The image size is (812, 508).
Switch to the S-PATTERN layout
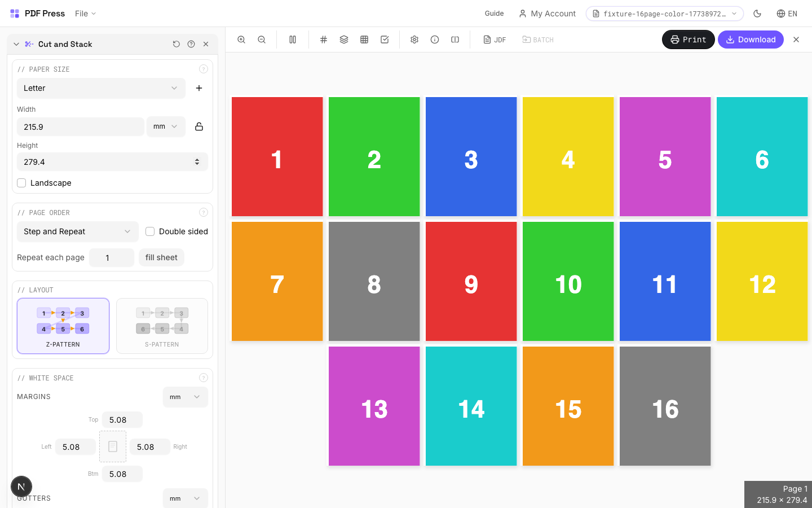pos(162,326)
